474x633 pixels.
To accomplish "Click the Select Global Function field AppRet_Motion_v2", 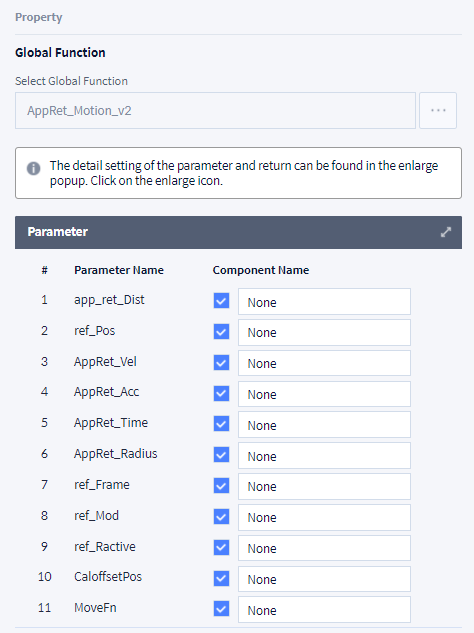I will [215, 111].
